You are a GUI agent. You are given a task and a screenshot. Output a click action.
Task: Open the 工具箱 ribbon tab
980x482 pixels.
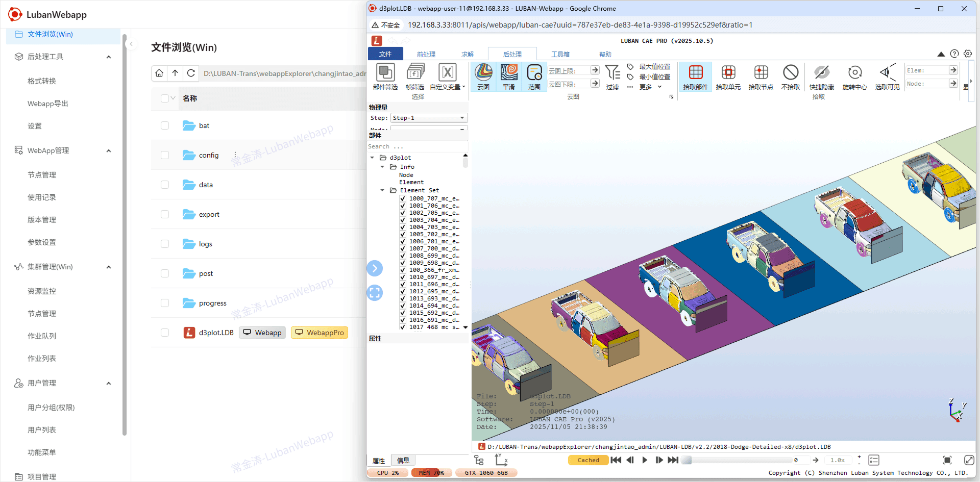[x=560, y=54]
